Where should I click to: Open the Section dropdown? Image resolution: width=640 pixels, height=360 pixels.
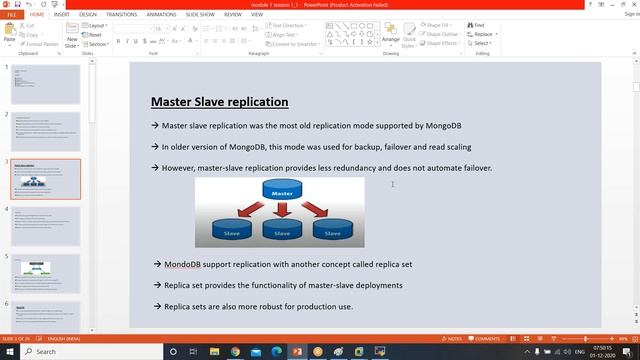[96, 44]
